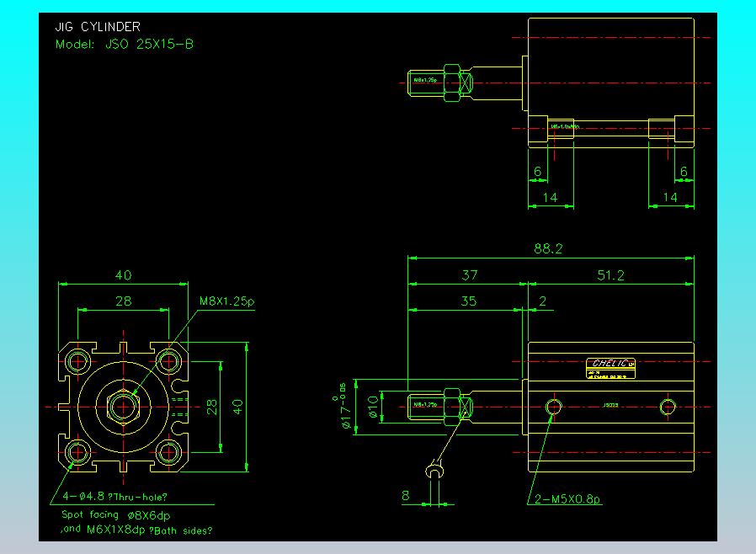Viewport: 756px width, 554px height.
Task: Select the Model: JSO 25X15-B label
Action: [124, 44]
